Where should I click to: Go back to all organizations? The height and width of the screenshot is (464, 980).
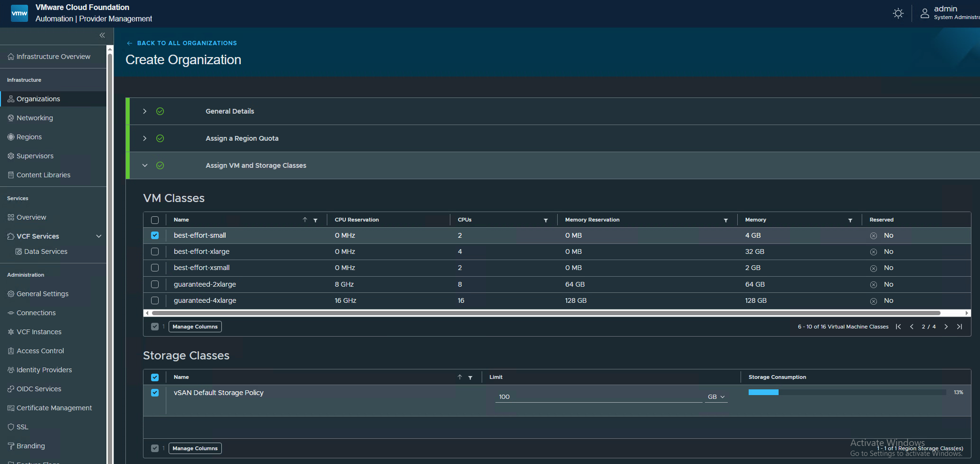[x=181, y=43]
